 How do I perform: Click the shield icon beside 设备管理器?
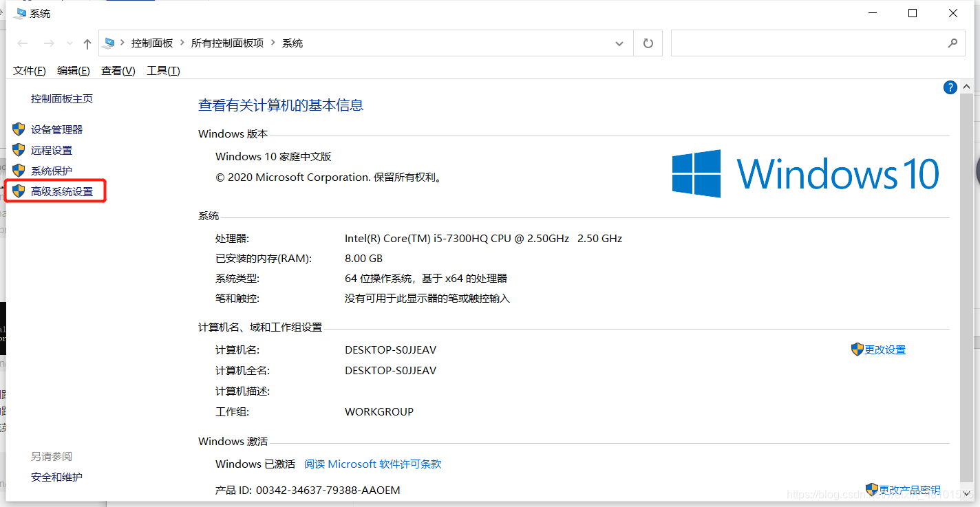click(x=19, y=129)
